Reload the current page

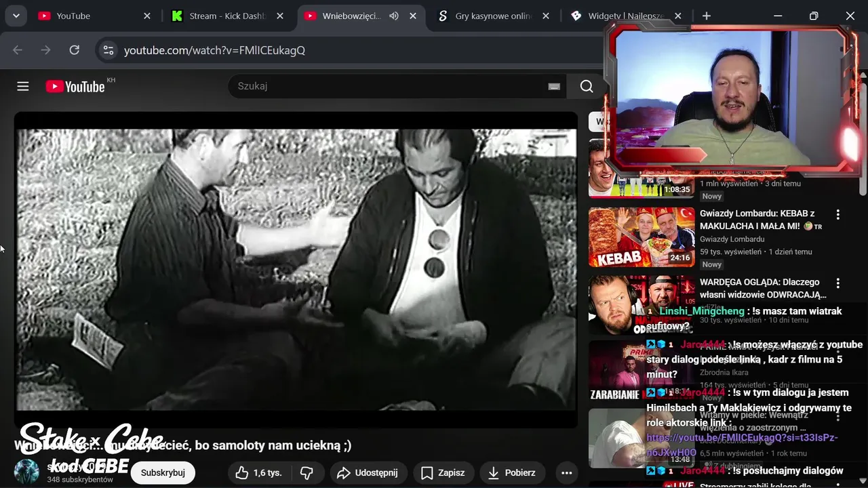[75, 50]
